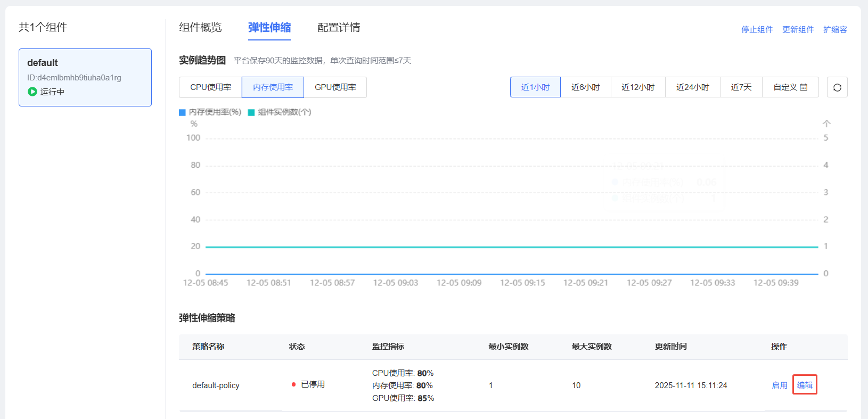The image size is (868, 419).
Task: Click the refresh chart icon button
Action: [837, 87]
